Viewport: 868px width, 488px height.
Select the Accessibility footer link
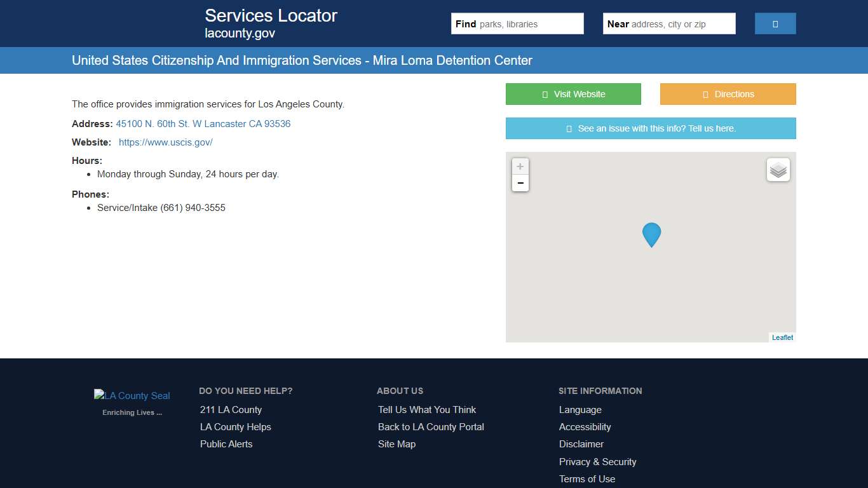pos(585,427)
